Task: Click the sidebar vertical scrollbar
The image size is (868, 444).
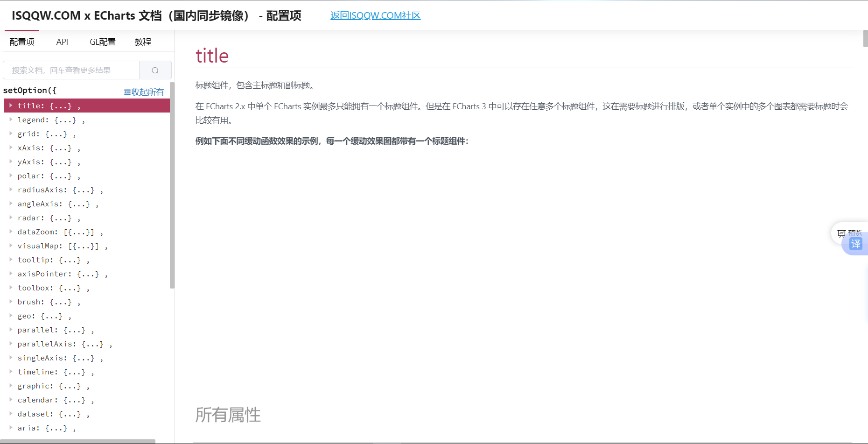Action: coord(172,187)
